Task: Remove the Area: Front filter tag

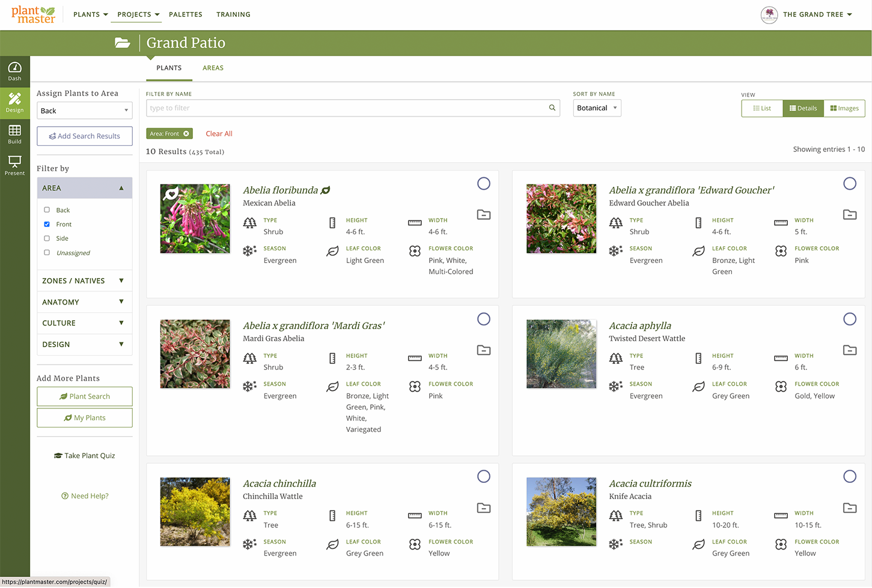Action: tap(186, 133)
